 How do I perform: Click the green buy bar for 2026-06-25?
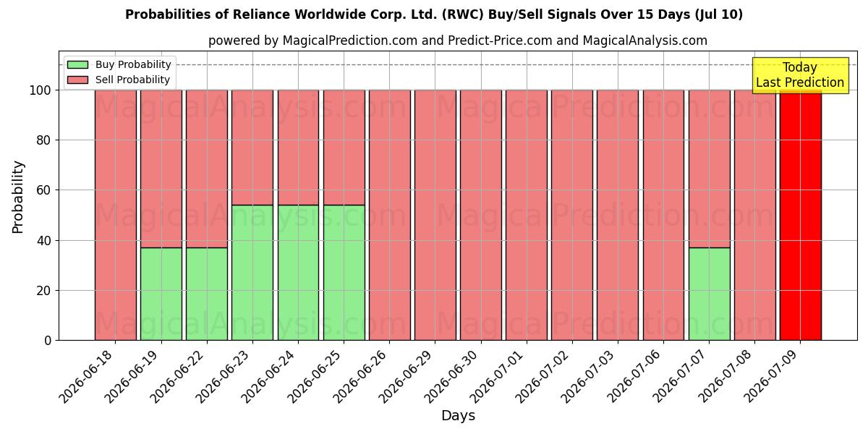pos(344,273)
